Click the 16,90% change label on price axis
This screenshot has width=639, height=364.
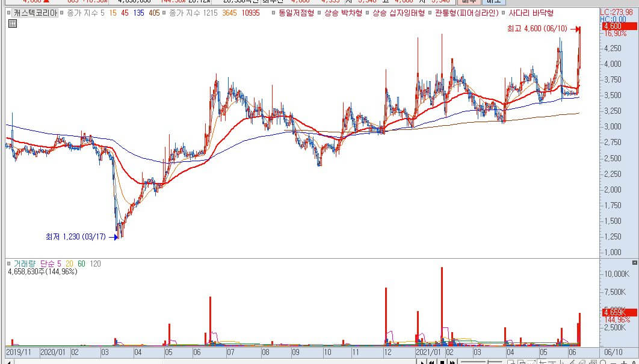(616, 34)
